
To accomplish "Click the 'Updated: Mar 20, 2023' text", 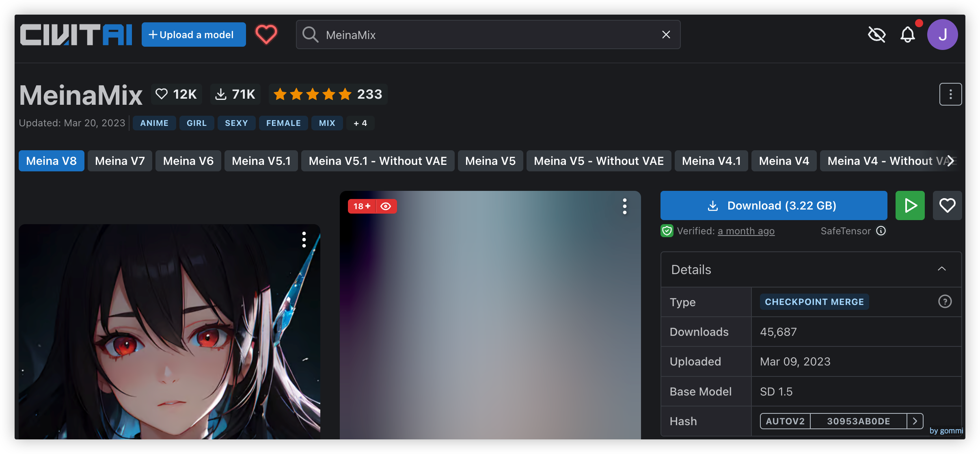I will pos(72,123).
